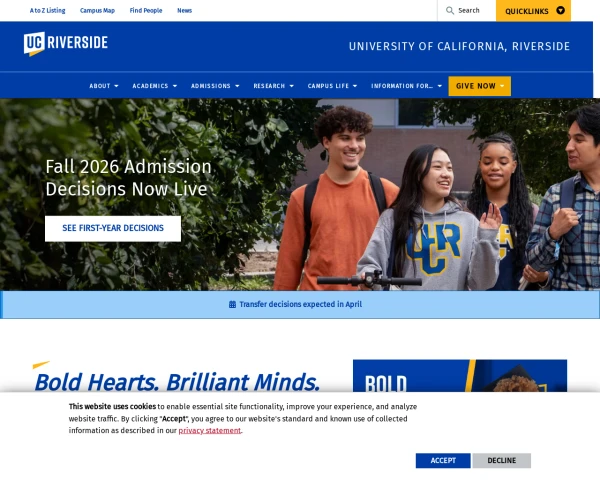Screen dimensions: 600x480
Task: Click the Bold Hearts. Brilliant Minds. heading
Action: point(177,382)
